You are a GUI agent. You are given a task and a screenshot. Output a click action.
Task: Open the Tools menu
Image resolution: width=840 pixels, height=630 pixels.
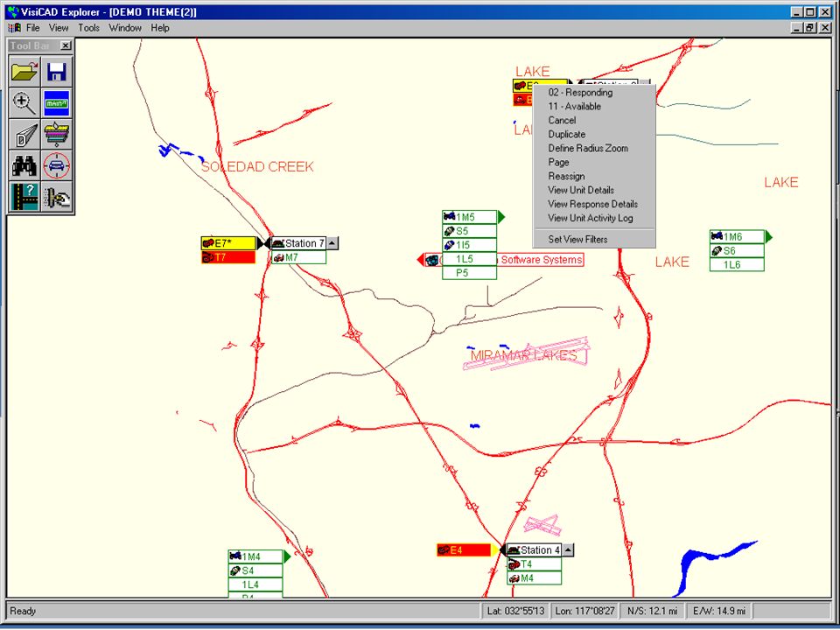pos(89,28)
